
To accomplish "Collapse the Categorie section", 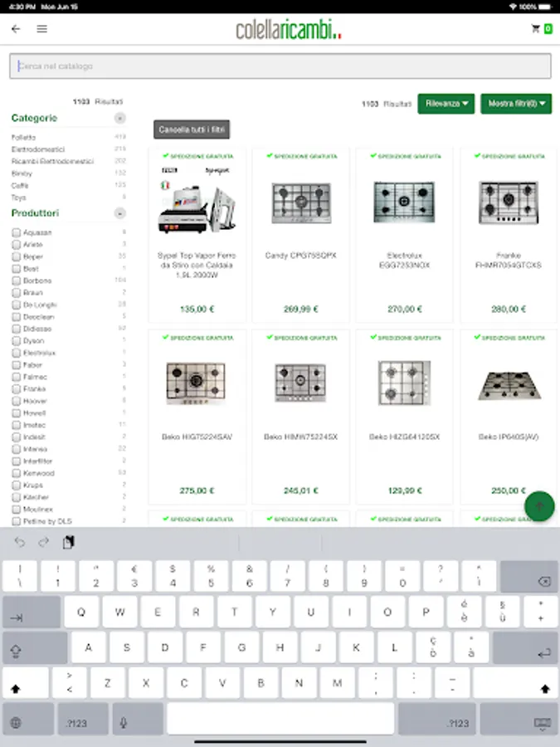I will [x=120, y=118].
